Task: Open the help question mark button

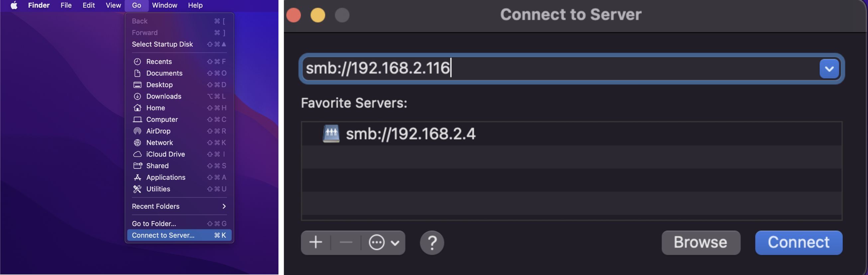Action: coord(431,242)
